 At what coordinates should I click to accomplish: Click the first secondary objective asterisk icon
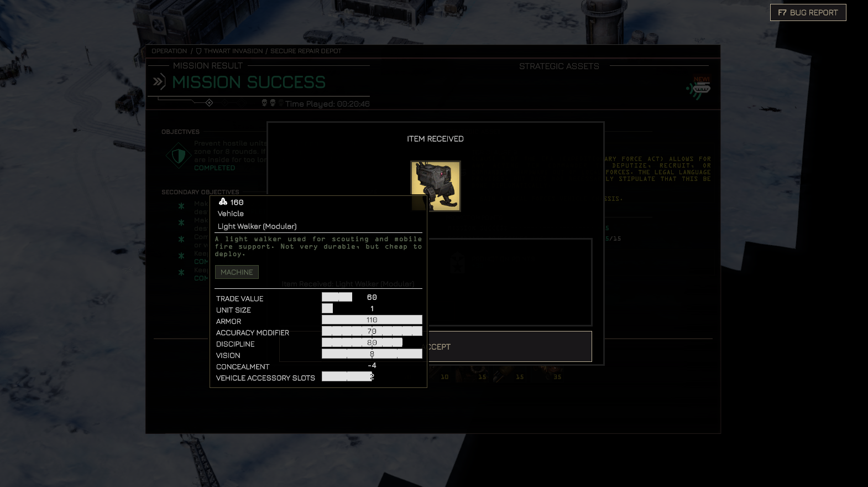coord(181,206)
